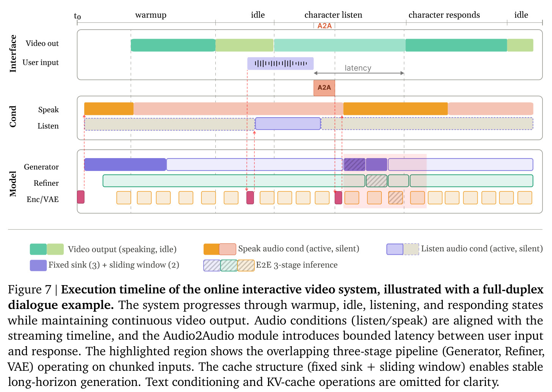This screenshot has width=552, height=392.
Task: Click the 'character responds' phase label
Action: pyautogui.click(x=444, y=15)
